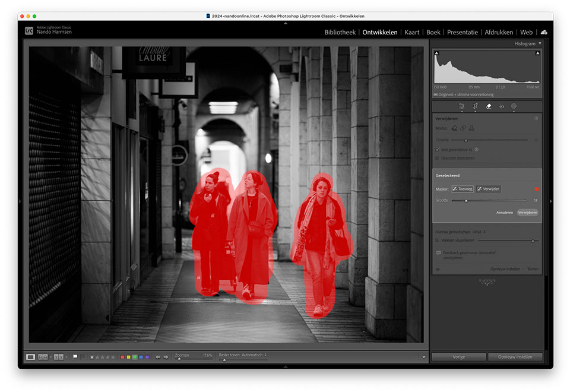
Task: Click the Zoomen slider in toolbar
Action: click(x=194, y=359)
